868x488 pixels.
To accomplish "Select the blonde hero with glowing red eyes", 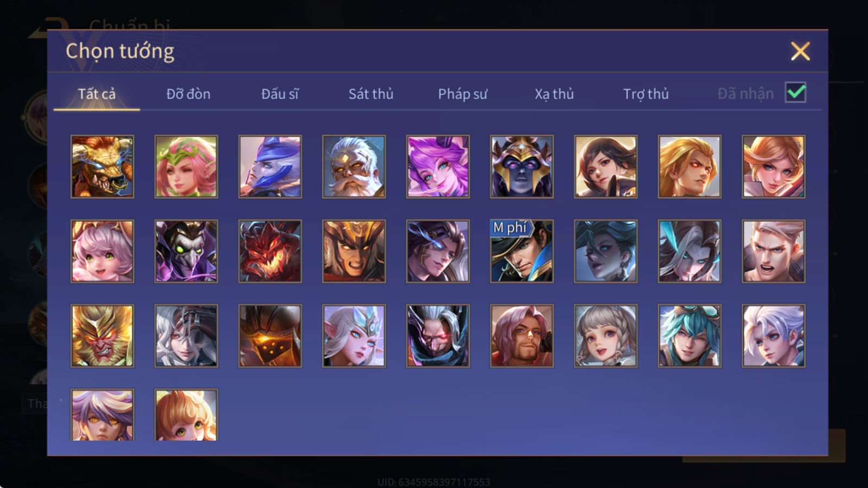I will [690, 166].
